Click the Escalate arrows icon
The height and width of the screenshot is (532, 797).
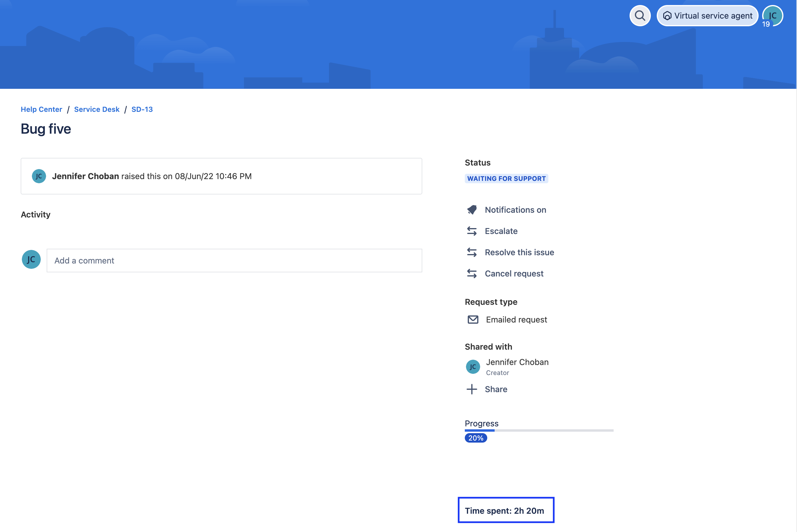click(x=472, y=231)
